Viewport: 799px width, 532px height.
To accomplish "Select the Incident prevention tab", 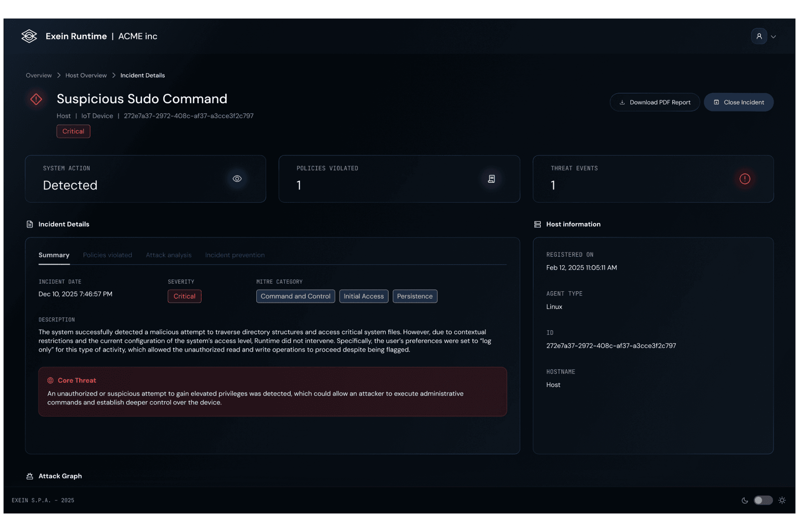I will [235, 255].
